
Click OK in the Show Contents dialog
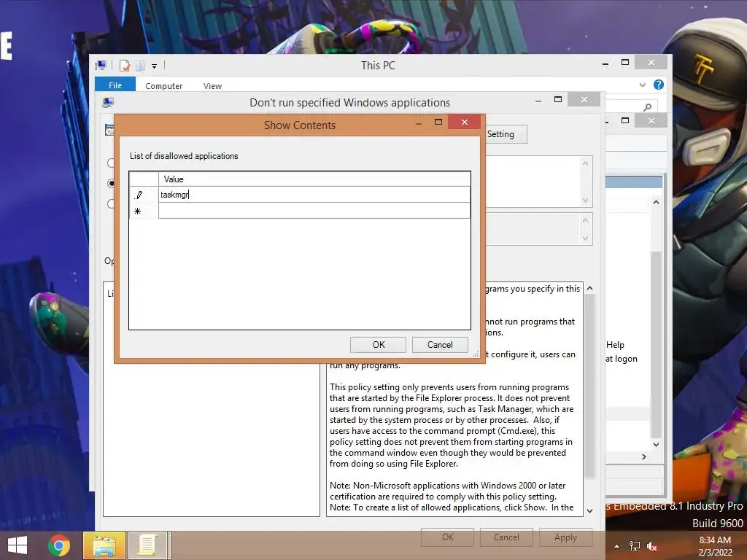[x=378, y=345]
